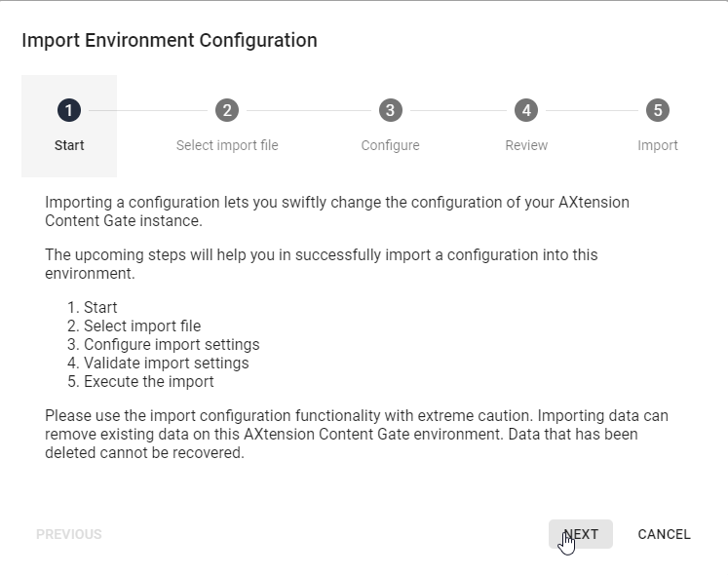Click the Import Environment Configuration dialog title
This screenshot has width=728, height=575.
170,41
